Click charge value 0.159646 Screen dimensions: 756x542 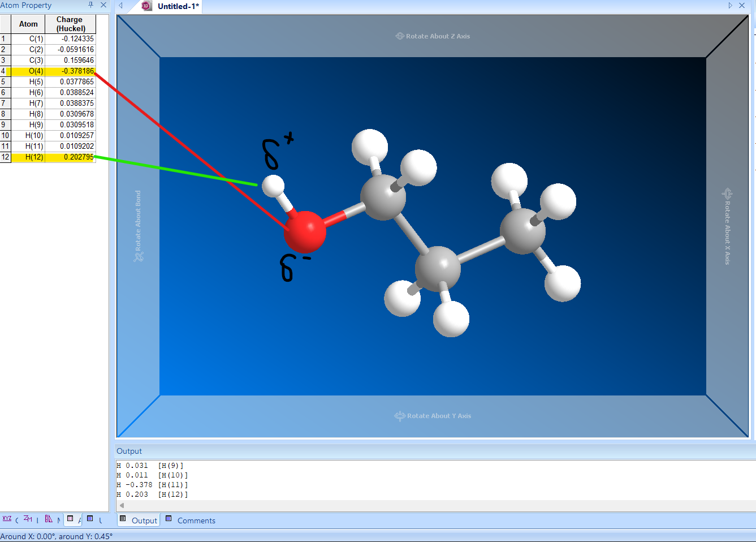coord(71,61)
